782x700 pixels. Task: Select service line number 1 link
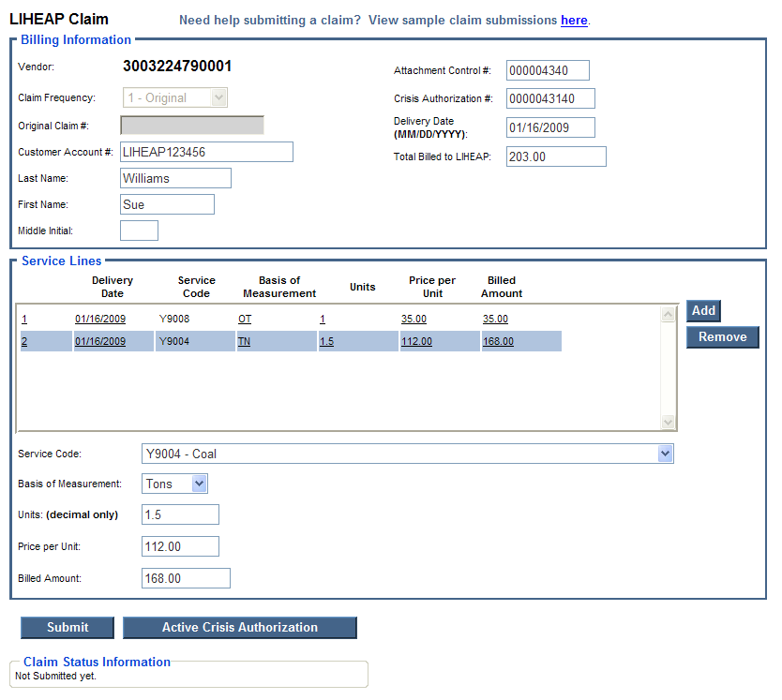click(24, 320)
